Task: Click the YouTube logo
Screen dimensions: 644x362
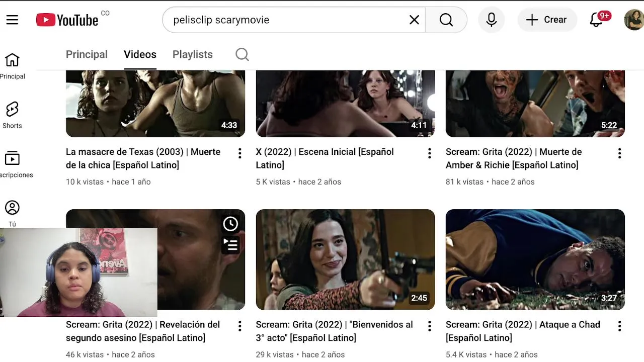Action: click(67, 20)
